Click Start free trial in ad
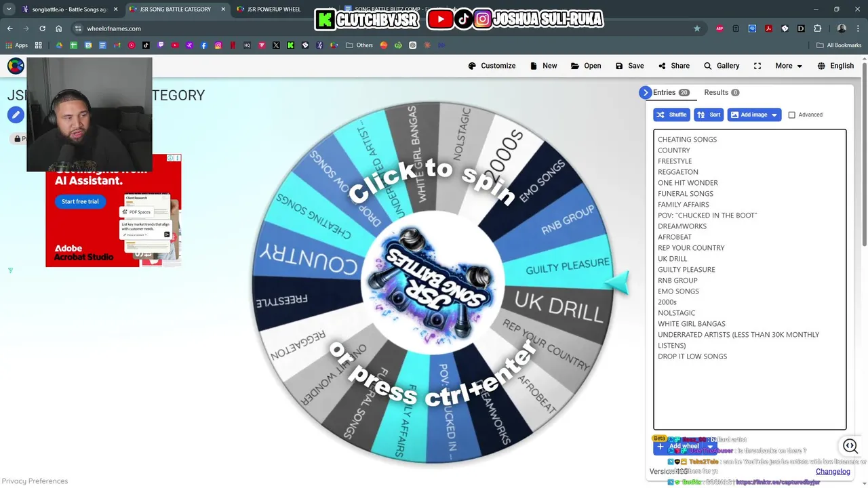This screenshot has width=868, height=488. coord(80,201)
